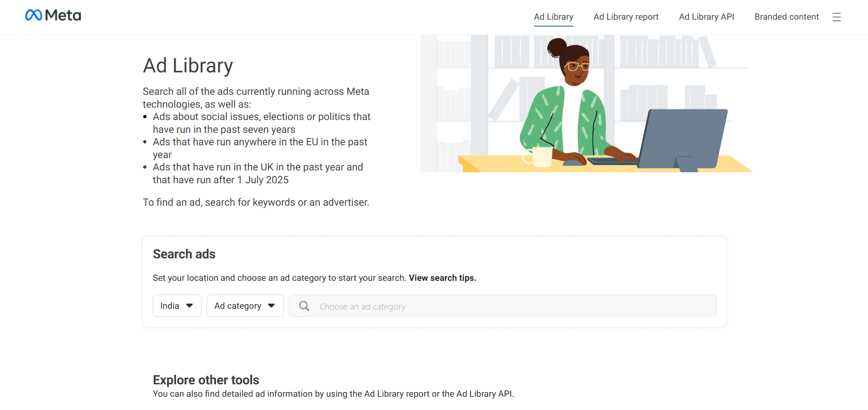Screen dimensions: 868x410
Task: Select the Branded content tab
Action: pyautogui.click(x=787, y=17)
